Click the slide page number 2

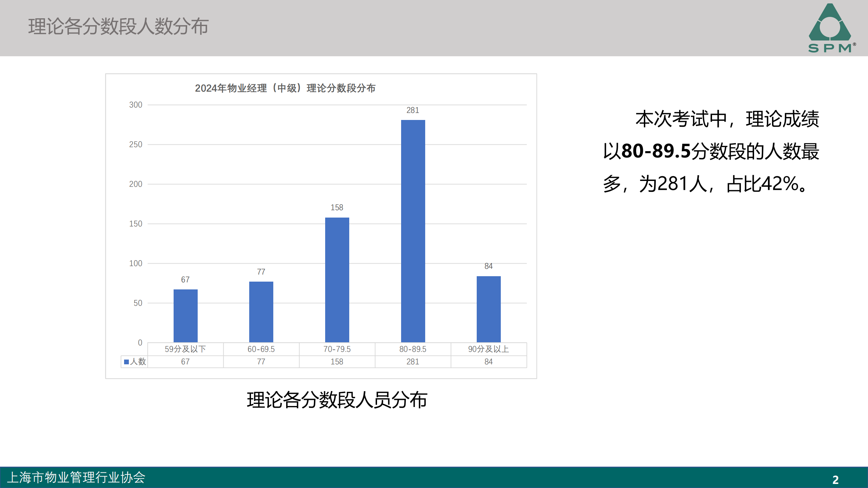click(835, 480)
